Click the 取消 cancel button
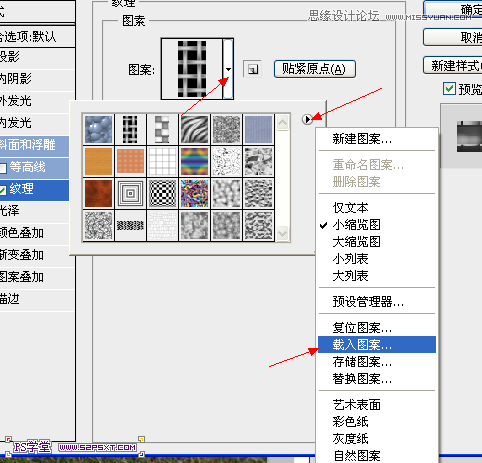Viewport: 482px width, 463px height. pos(453,37)
